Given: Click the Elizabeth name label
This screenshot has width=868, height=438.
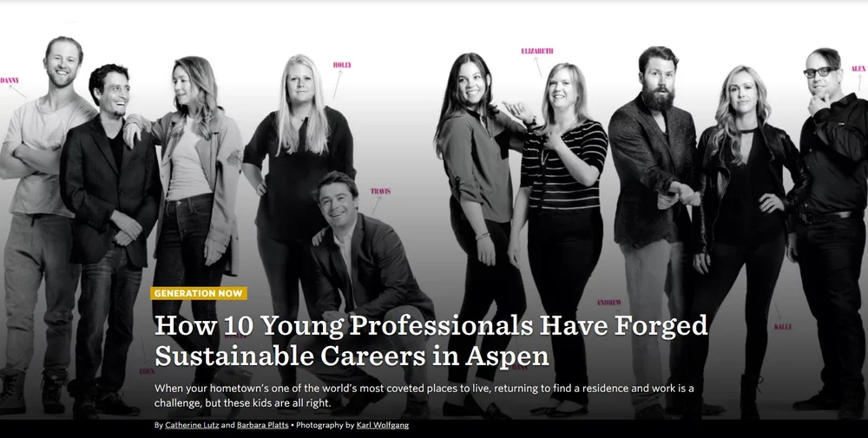Looking at the screenshot, I should (x=537, y=51).
